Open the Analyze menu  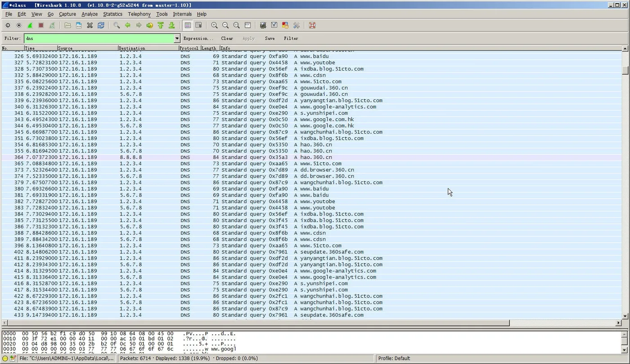(90, 14)
